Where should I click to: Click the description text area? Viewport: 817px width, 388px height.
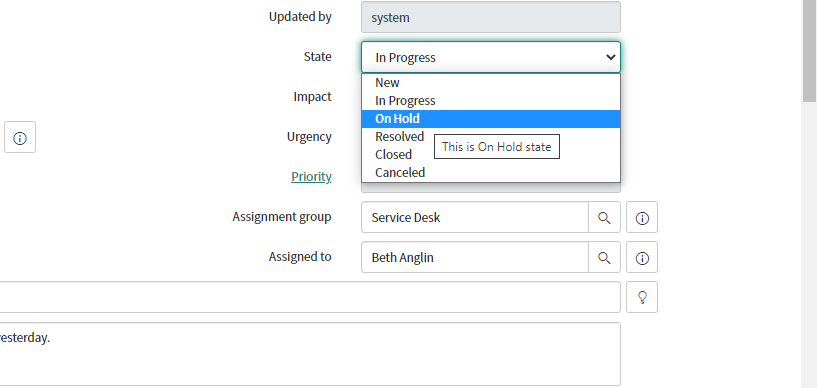click(310, 354)
